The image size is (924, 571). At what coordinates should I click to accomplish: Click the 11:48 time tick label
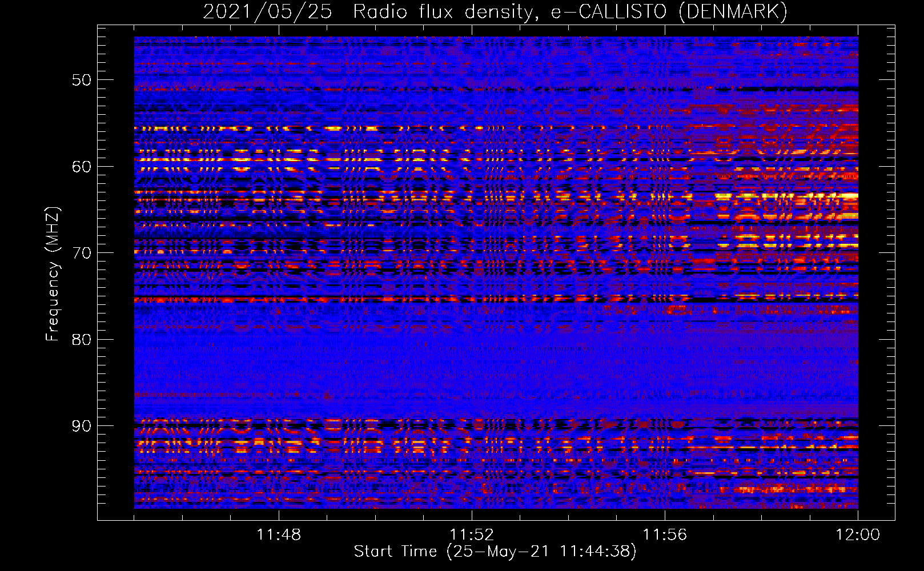279,535
